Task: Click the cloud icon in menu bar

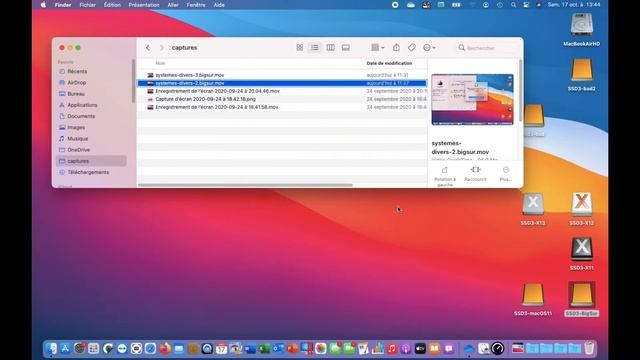Action: coord(411,5)
